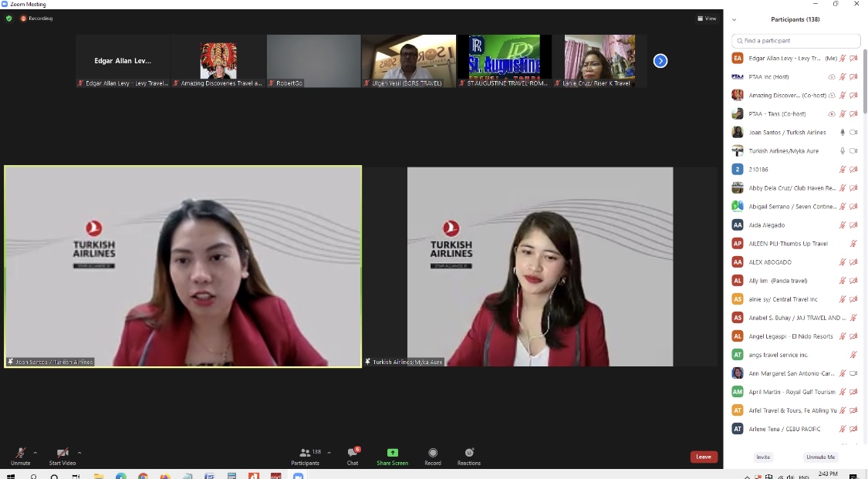Click Amazing Discoveries co-host cloud recording icon
868x479 pixels.
(x=832, y=95)
